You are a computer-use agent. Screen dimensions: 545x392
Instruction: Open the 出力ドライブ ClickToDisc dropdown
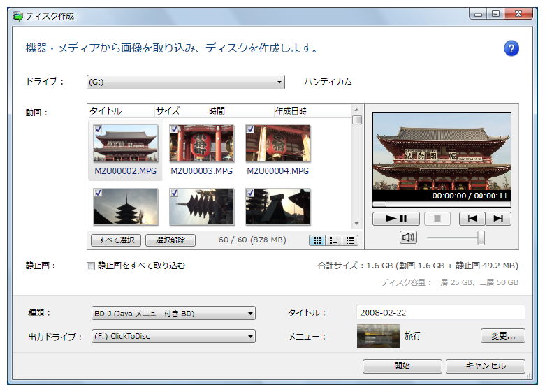tap(173, 337)
